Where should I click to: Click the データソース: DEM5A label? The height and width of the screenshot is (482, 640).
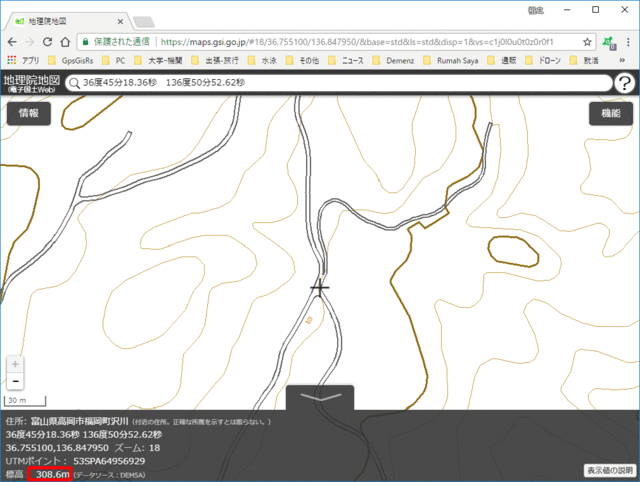[x=109, y=475]
